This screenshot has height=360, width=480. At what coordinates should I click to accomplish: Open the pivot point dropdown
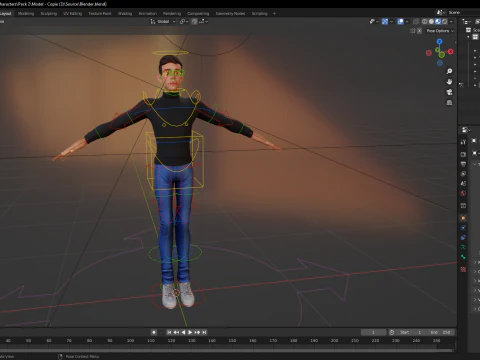[184, 22]
